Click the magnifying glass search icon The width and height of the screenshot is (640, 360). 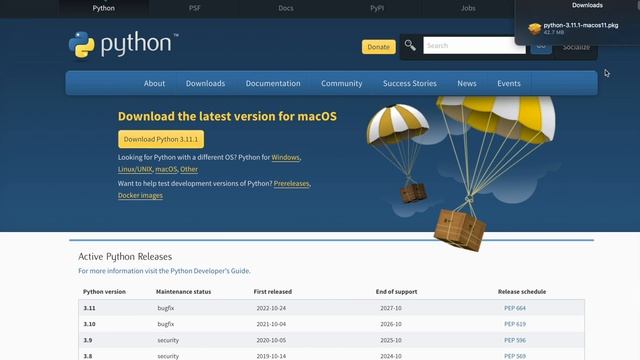click(x=410, y=45)
